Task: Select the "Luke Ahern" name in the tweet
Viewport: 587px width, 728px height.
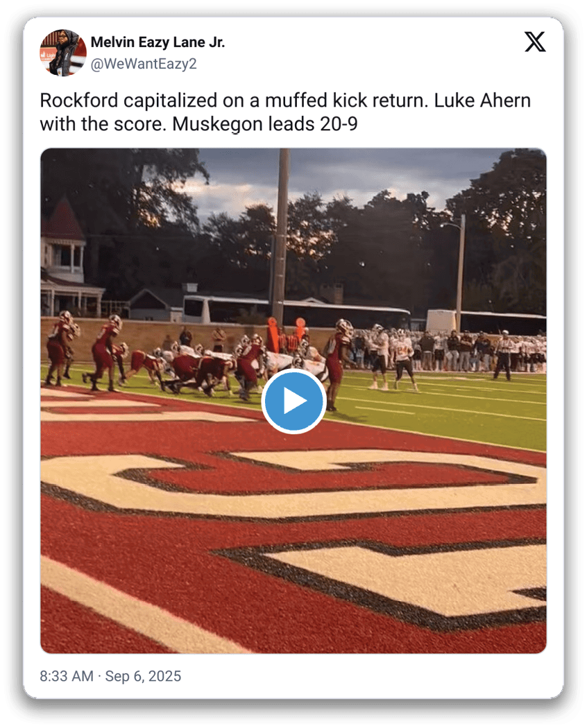Action: [482, 101]
